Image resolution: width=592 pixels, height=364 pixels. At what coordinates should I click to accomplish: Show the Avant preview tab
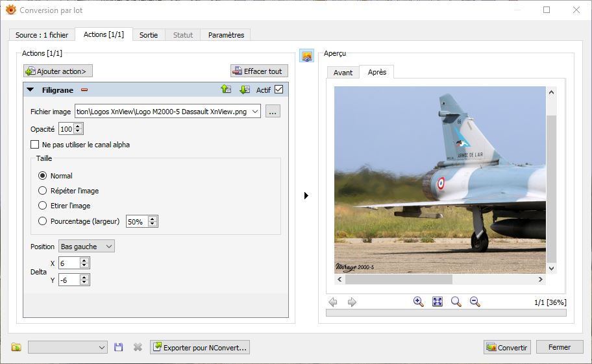coord(343,73)
